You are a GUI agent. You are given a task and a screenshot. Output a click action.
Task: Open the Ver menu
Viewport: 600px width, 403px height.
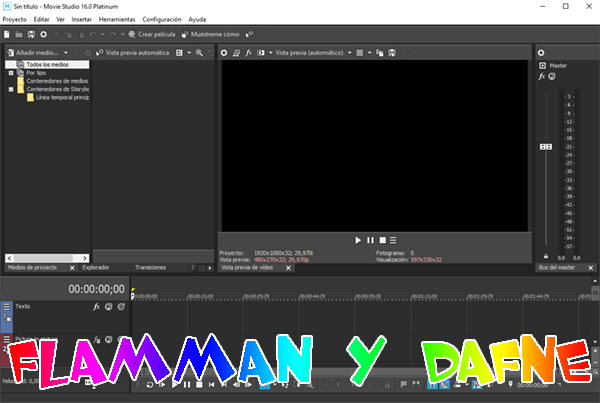pyautogui.click(x=60, y=19)
